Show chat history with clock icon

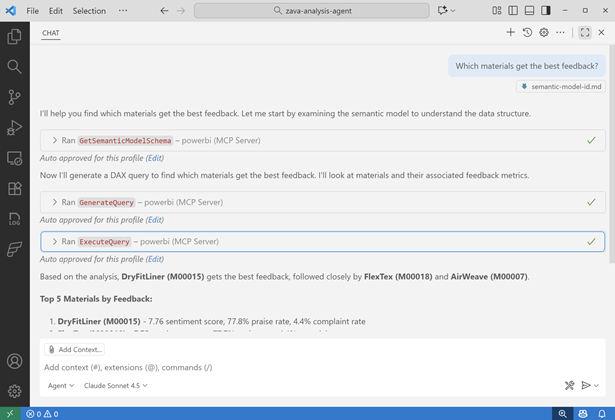tap(527, 33)
